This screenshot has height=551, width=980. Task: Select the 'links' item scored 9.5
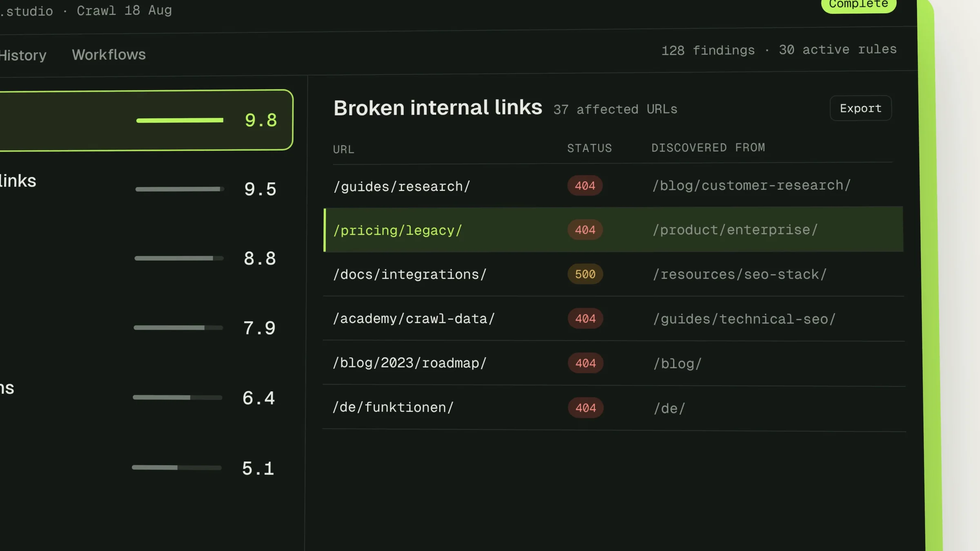(18, 181)
